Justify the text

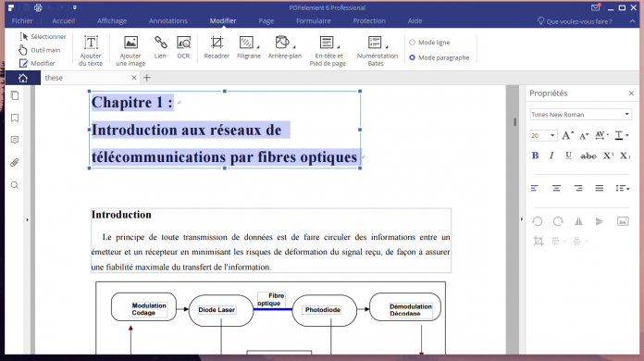(x=600, y=188)
